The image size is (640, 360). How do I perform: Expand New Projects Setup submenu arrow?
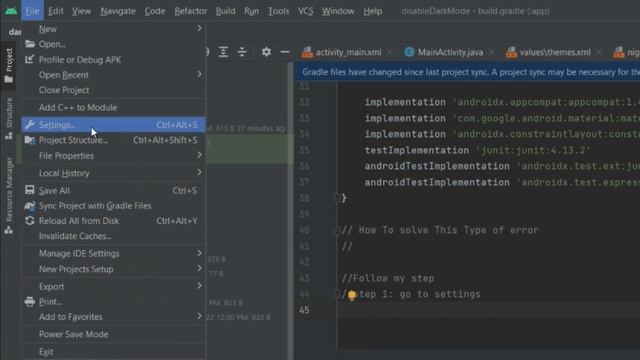point(199,269)
